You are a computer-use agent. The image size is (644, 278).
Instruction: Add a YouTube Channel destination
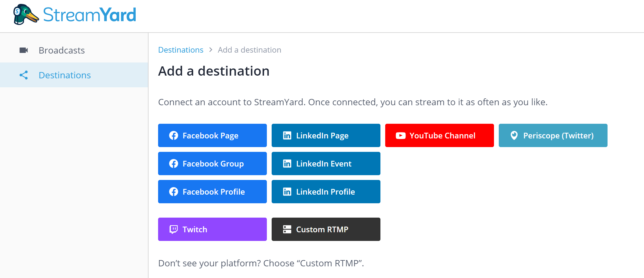(440, 135)
